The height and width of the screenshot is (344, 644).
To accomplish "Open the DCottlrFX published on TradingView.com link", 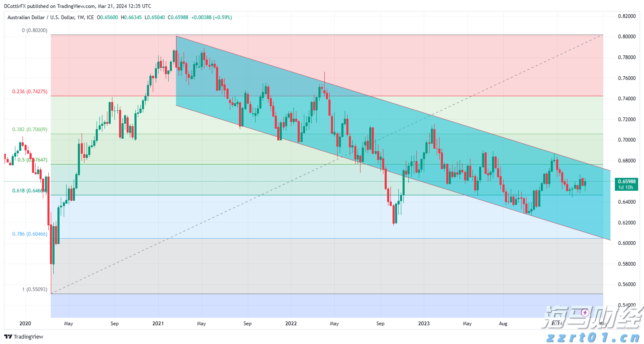I will click(x=77, y=6).
